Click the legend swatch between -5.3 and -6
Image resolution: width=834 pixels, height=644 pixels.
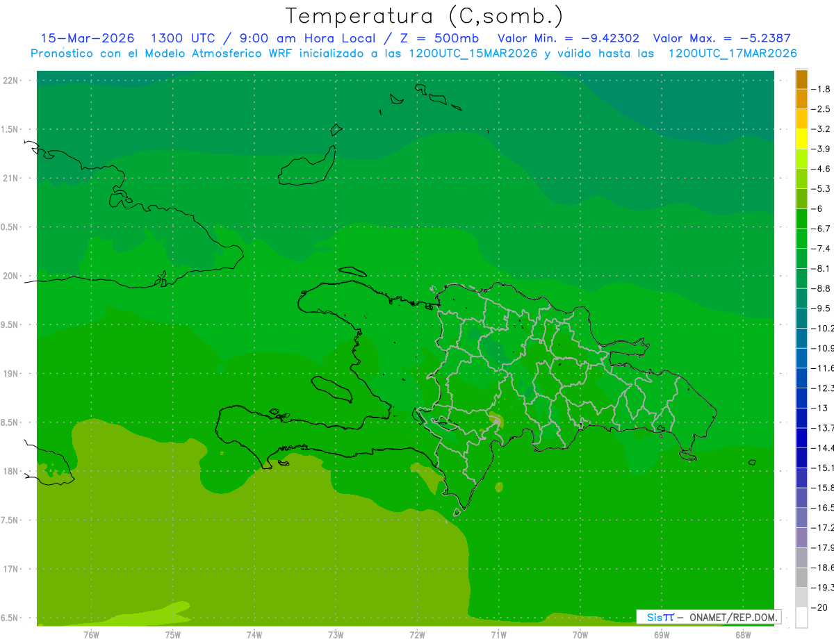[x=801, y=199]
